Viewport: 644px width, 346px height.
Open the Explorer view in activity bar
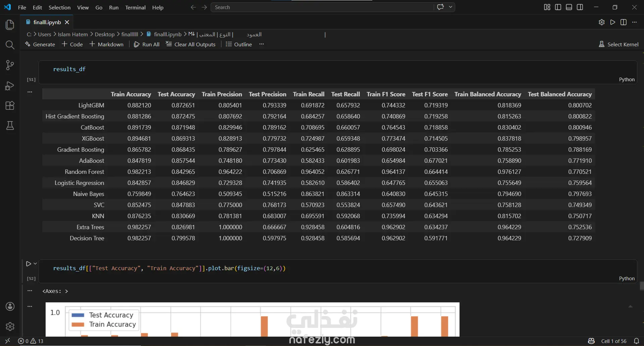coord(10,25)
